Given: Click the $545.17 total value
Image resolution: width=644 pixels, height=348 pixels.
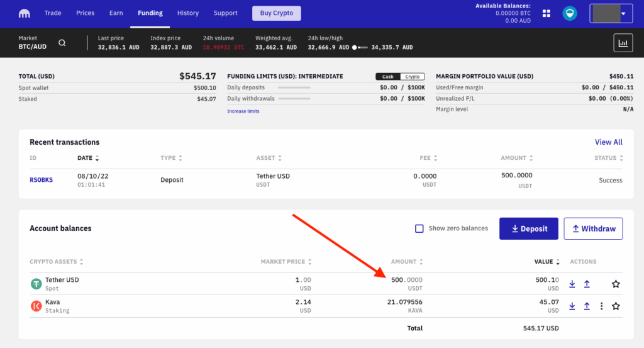Looking at the screenshot, I should (197, 76).
